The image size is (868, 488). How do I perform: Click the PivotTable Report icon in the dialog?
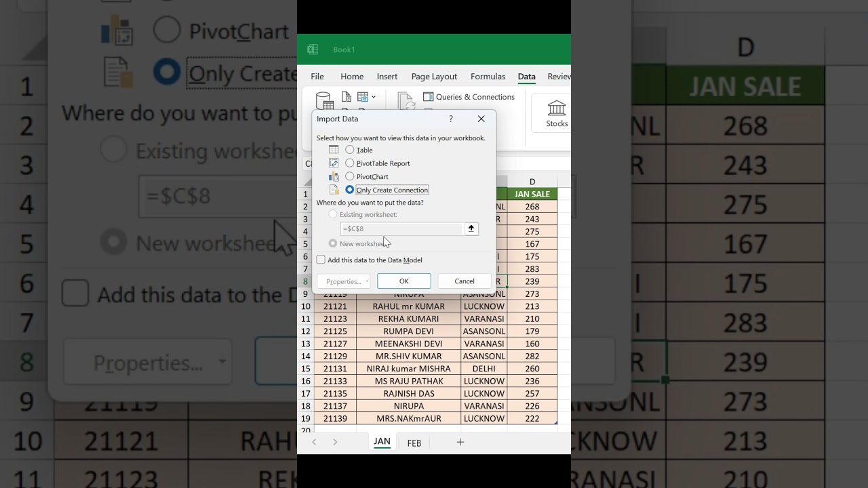point(334,163)
